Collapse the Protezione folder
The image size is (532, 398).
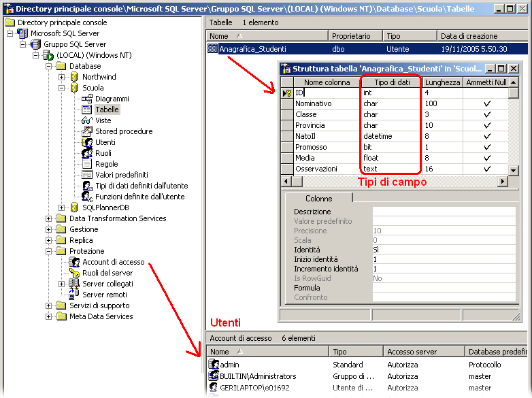point(48,251)
